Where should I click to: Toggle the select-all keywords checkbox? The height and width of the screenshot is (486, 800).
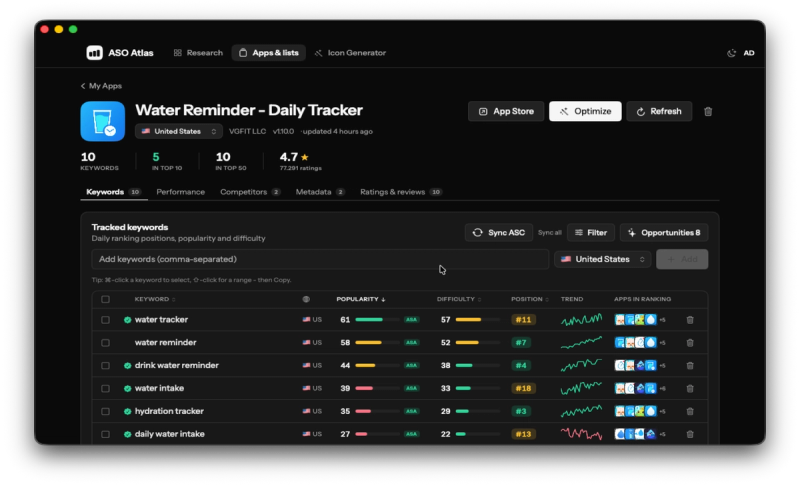(105, 299)
